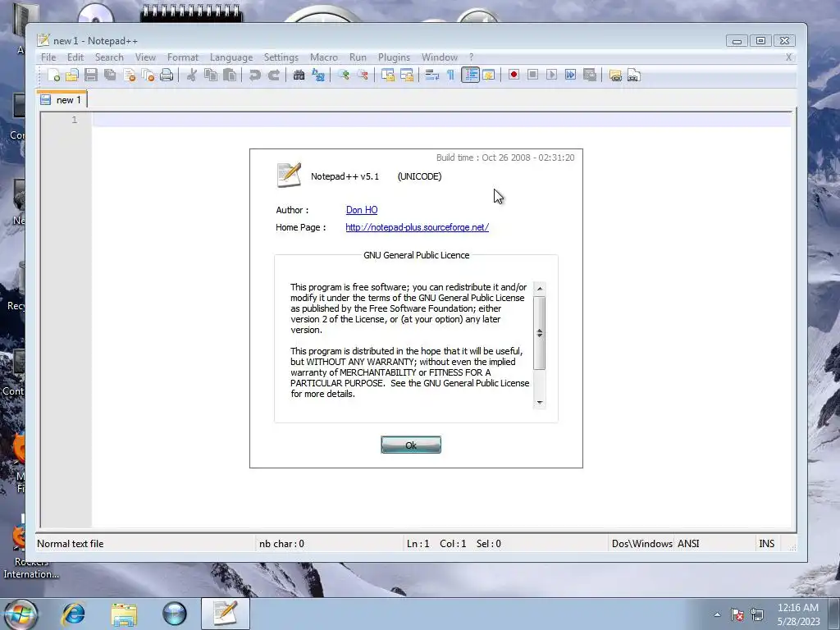
Task: Click 'Dos\Windows' in the status bar
Action: (x=641, y=544)
